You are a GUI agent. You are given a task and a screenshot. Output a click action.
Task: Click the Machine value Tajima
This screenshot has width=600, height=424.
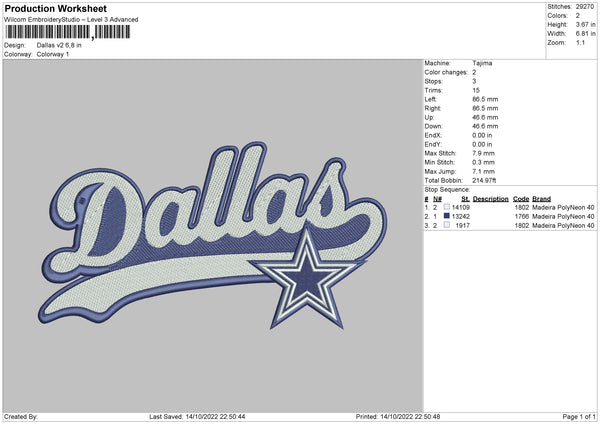[x=482, y=63]
